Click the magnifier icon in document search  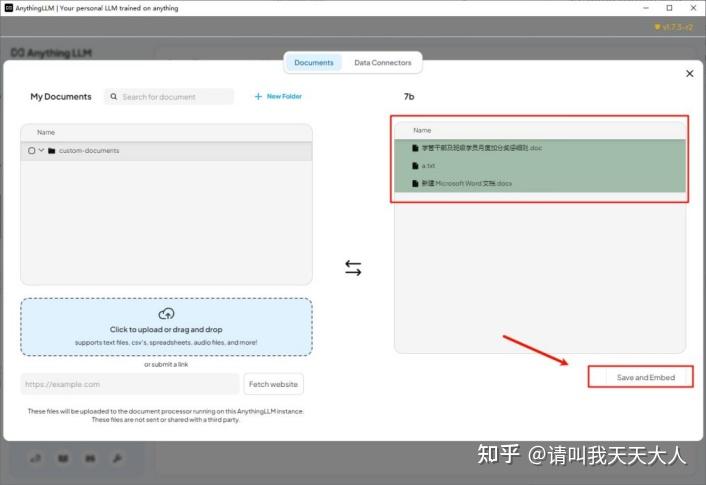pyautogui.click(x=114, y=96)
